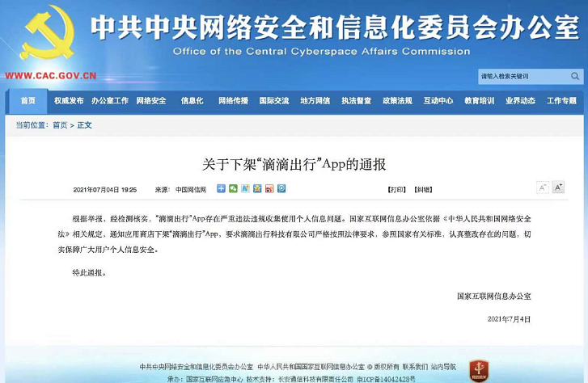Click the 【打印】 print link

[397, 190]
